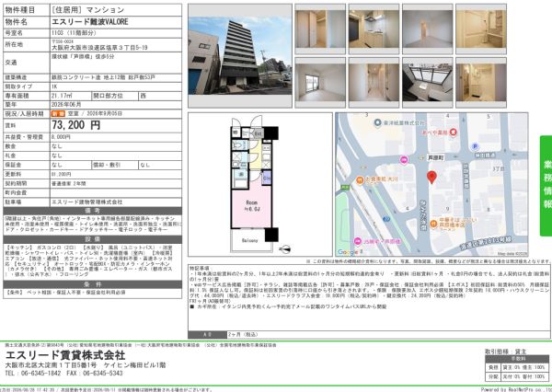Image resolution: width=552 pixels, height=392 pixels.
Task: Open the empty room with door thumbnail
Action: (428, 29)
